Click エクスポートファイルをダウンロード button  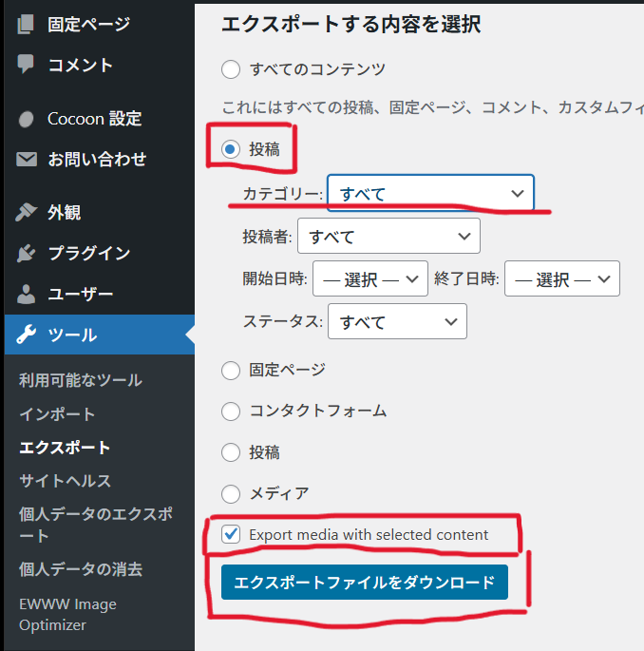click(x=364, y=583)
